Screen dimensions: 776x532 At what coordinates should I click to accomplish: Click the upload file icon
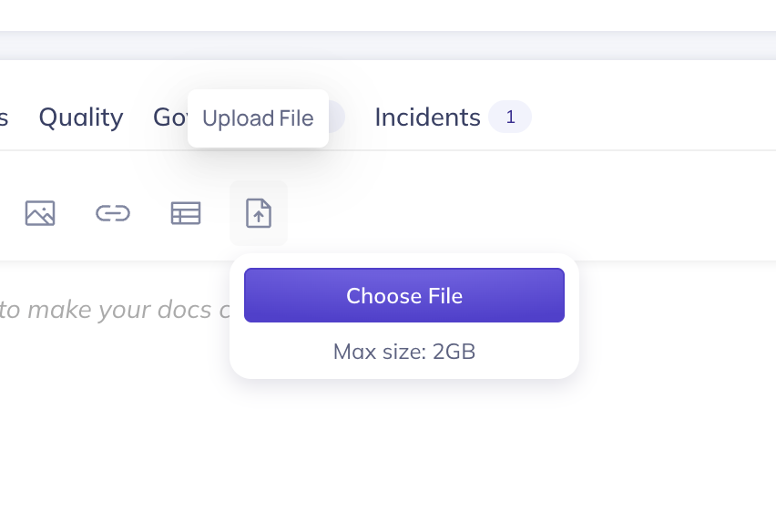pyautogui.click(x=259, y=213)
